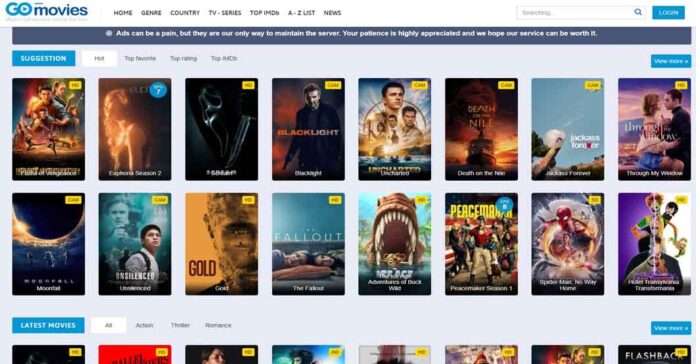
Task: Click CAM badge on Uncharted poster
Action: pos(419,85)
